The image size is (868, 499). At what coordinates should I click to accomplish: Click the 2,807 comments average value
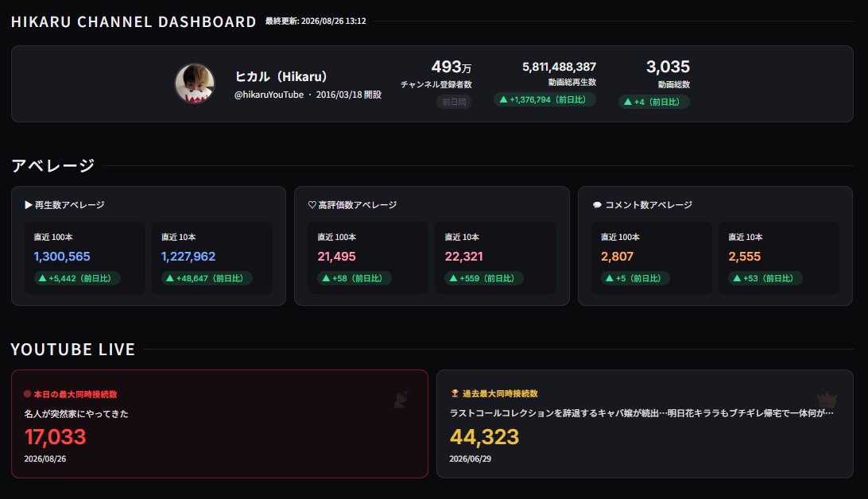(618, 257)
